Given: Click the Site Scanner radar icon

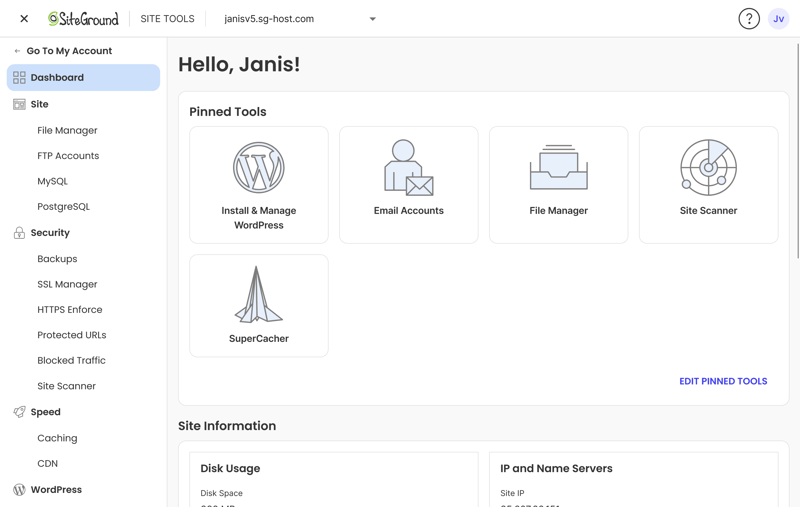Looking at the screenshot, I should coord(709,167).
